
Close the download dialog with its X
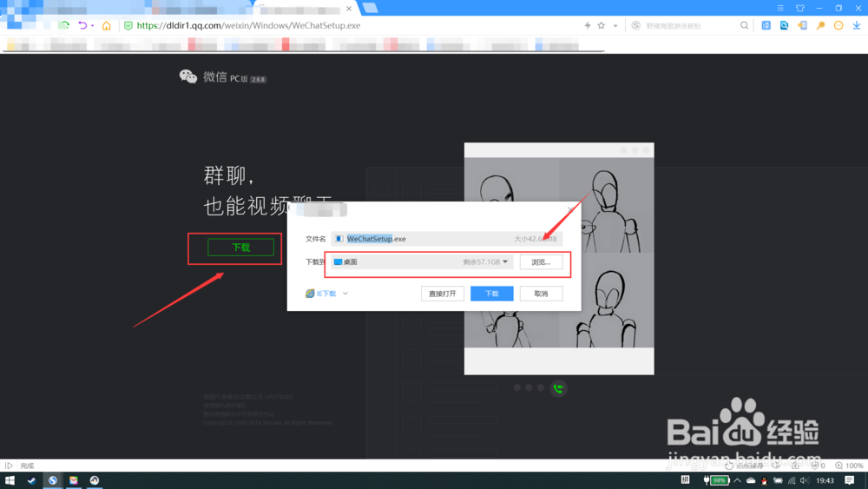pos(570,209)
